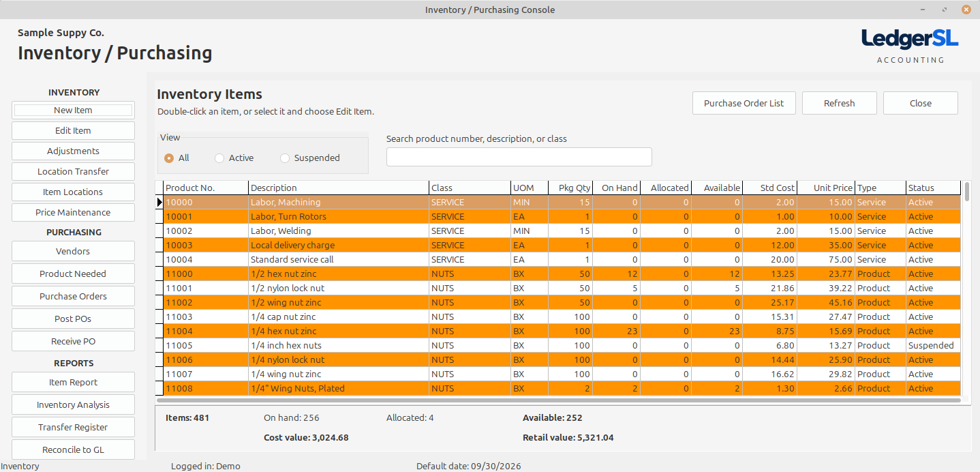Sort by the Pkg Qty column header

[570, 188]
